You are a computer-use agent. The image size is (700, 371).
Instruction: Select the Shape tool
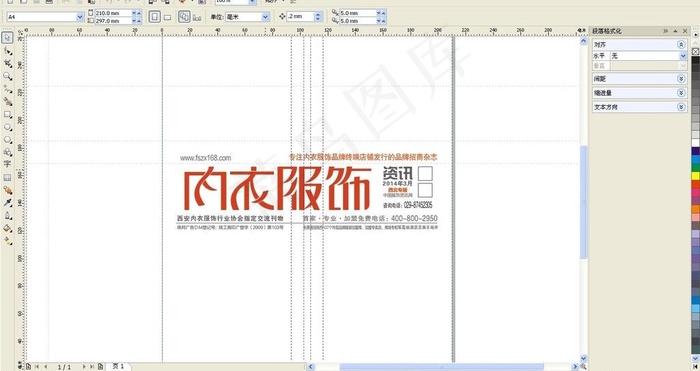point(7,51)
